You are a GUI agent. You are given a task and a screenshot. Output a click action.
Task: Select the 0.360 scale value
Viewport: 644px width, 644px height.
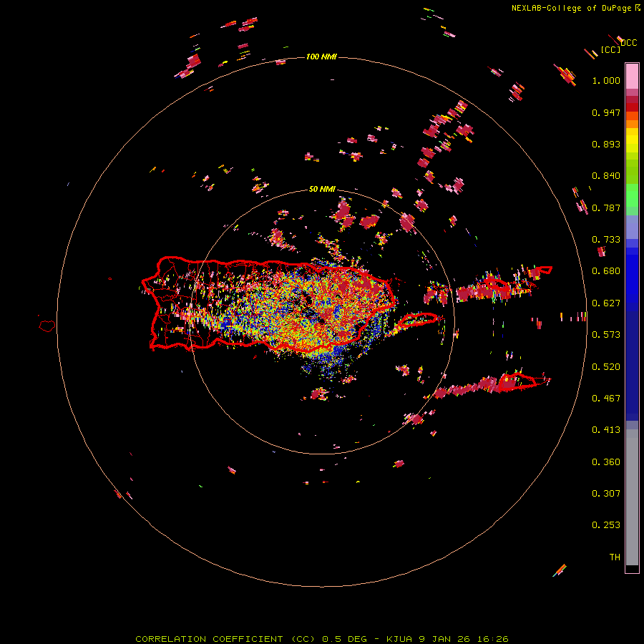tap(606, 462)
